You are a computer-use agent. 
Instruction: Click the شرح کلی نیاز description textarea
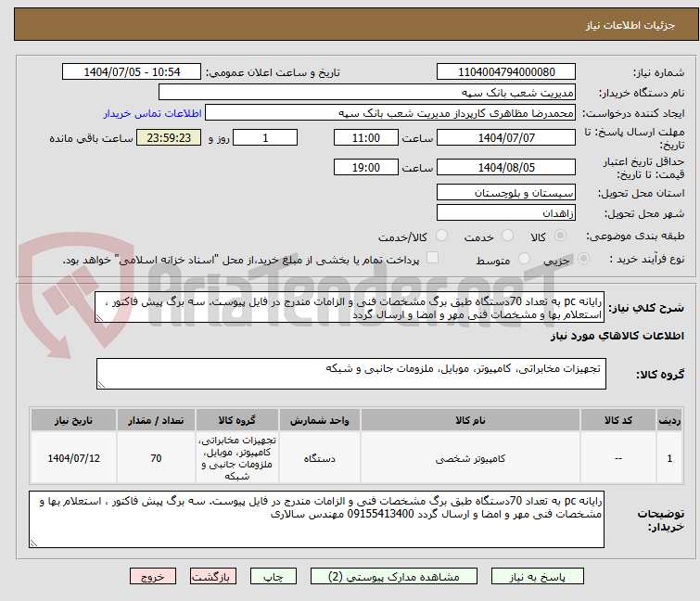350,307
